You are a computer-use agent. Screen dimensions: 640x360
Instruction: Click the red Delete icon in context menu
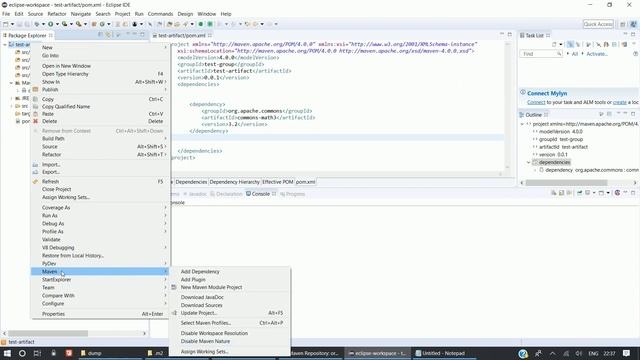[36, 121]
